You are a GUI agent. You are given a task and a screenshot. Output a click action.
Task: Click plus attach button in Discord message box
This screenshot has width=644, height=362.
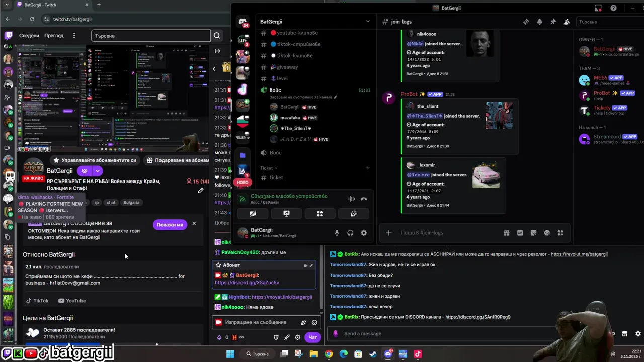pyautogui.click(x=388, y=233)
